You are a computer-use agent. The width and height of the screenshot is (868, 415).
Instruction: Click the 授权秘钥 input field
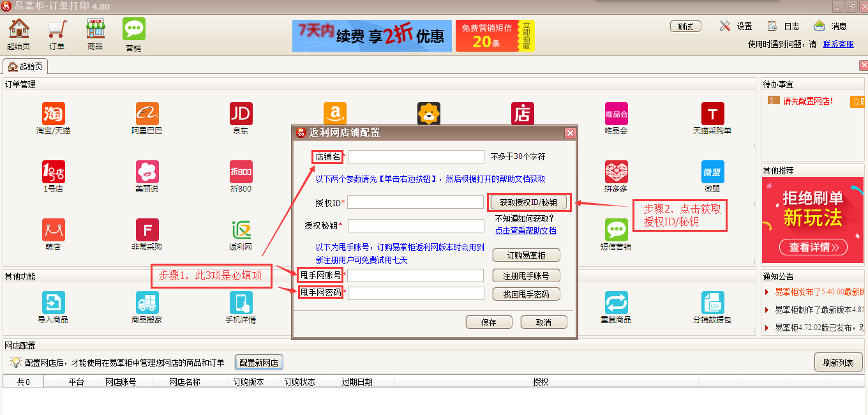pyautogui.click(x=416, y=225)
